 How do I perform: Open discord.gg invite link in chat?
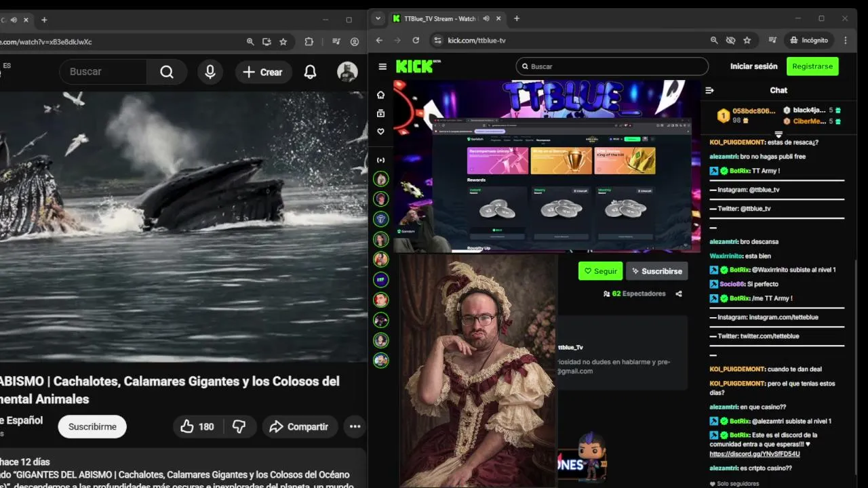tap(755, 454)
